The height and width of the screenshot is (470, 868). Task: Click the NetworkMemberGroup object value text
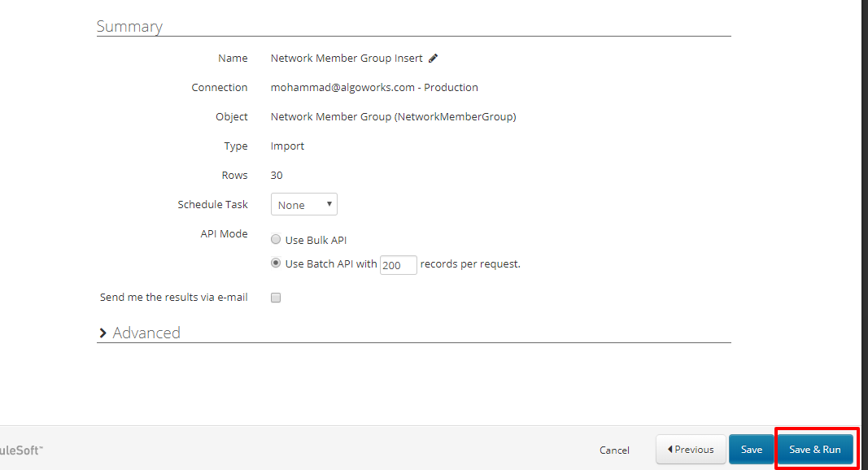pos(393,116)
